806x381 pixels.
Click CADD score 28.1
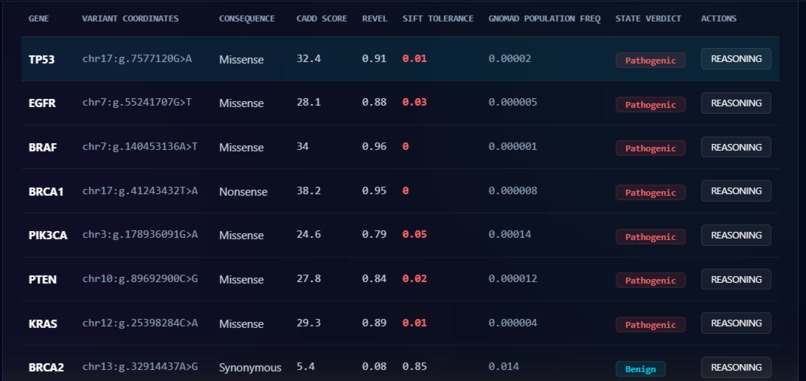tap(308, 102)
